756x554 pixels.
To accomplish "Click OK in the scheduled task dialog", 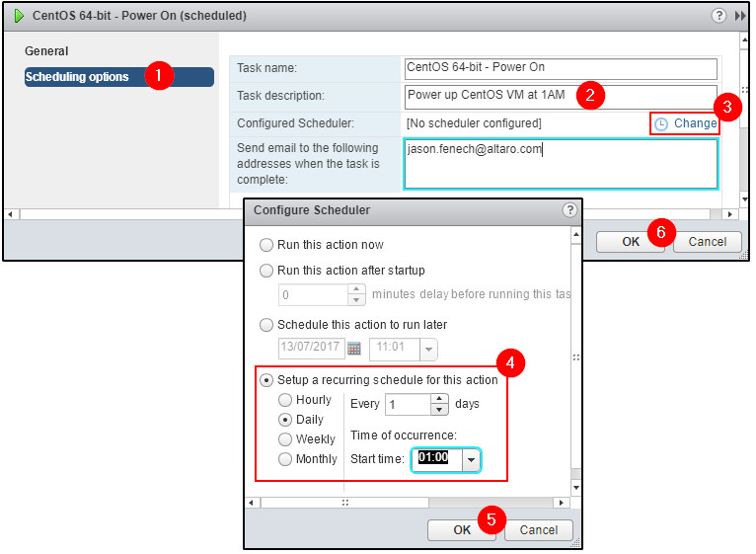I will click(630, 241).
